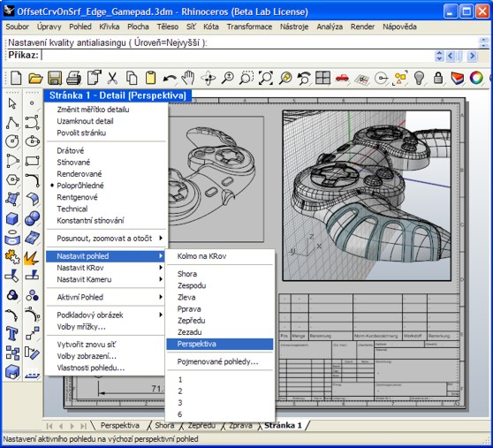The height and width of the screenshot is (448, 493).
Task: Click the Zoom dynamic magnifier icon
Action: coord(228,78)
